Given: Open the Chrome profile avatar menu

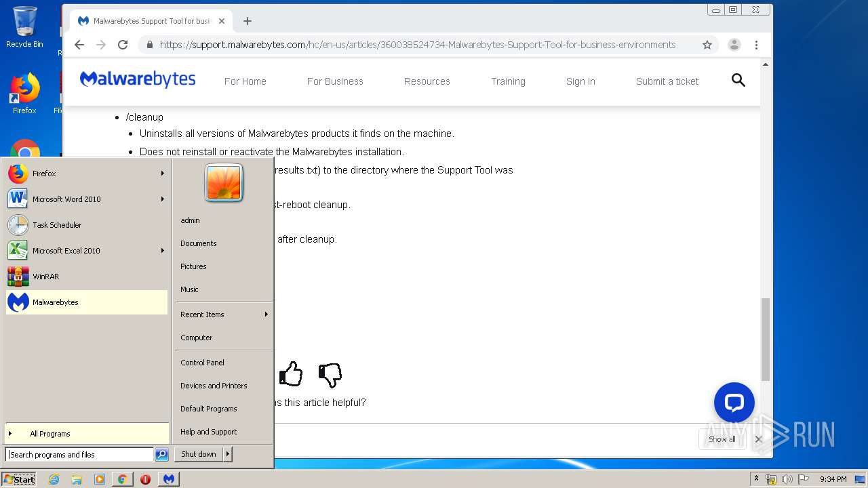Looking at the screenshot, I should (734, 45).
